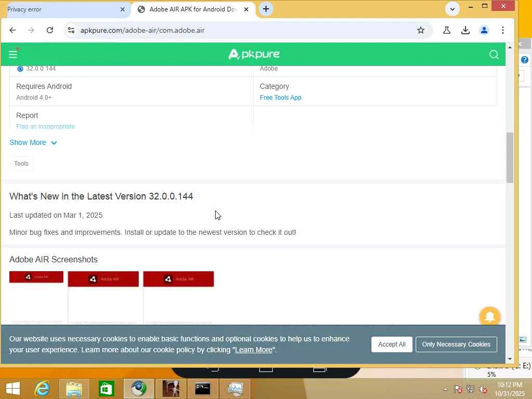Open the system monitor taskbar icon

(x=235, y=389)
